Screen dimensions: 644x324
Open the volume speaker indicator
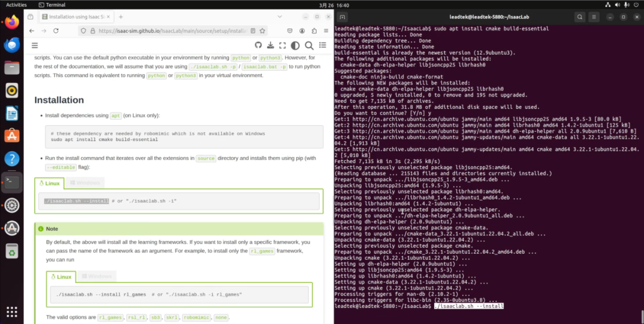click(617, 5)
